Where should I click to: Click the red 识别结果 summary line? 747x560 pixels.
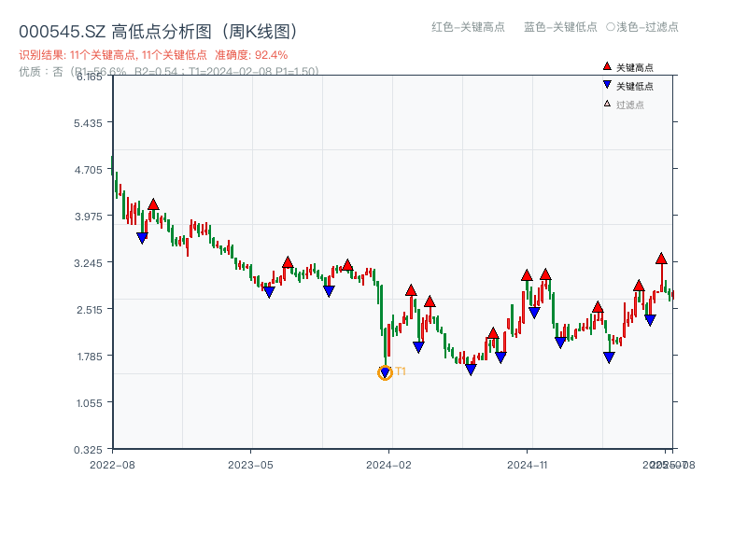click(x=153, y=55)
